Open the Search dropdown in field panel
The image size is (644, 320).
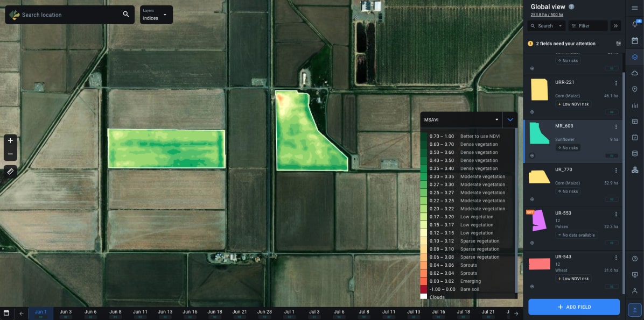pos(546,26)
